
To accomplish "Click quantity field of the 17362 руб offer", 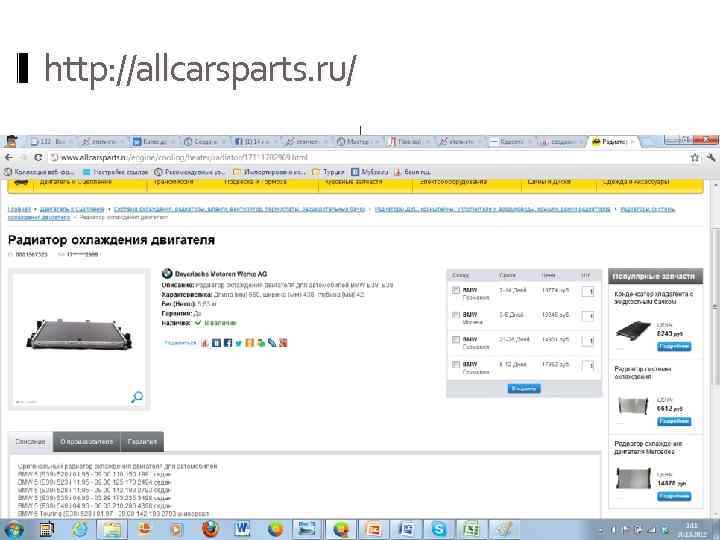I will (588, 366).
